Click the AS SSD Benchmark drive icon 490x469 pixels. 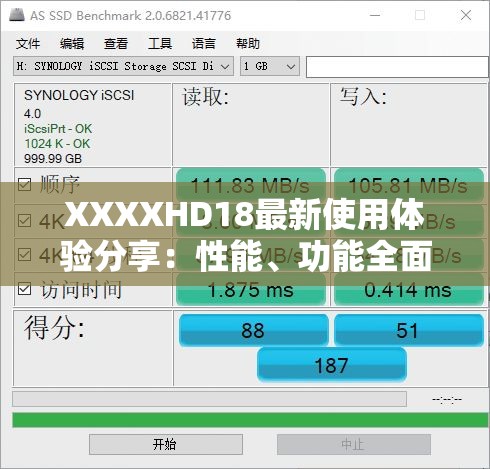pyautogui.click(x=17, y=15)
